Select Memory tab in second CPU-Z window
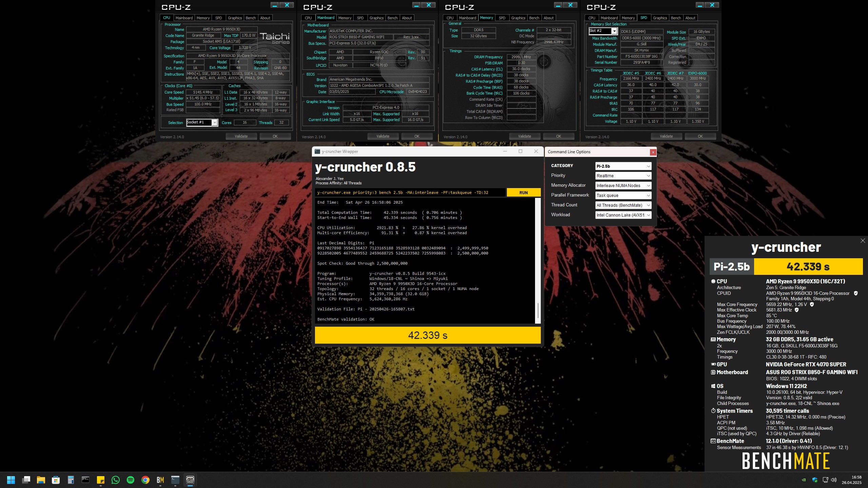 click(x=344, y=18)
